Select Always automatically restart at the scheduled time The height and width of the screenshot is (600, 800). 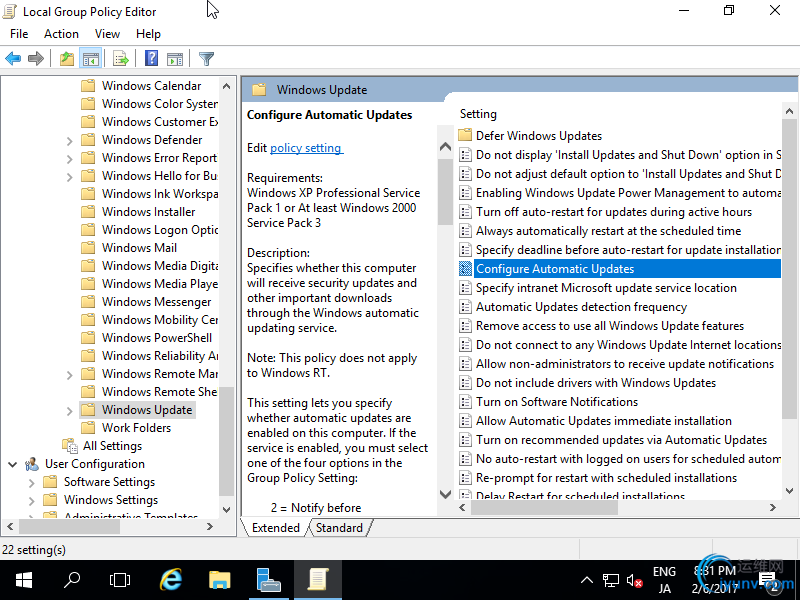(608, 231)
